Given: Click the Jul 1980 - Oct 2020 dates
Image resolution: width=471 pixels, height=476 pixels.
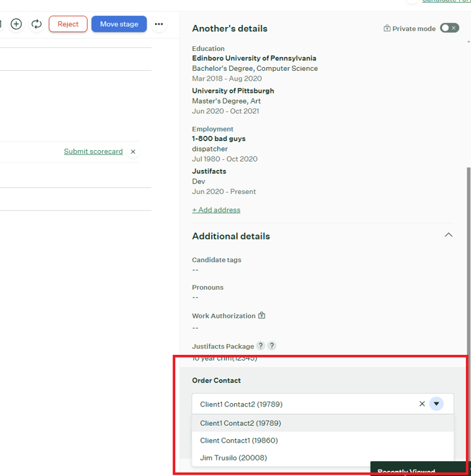Looking at the screenshot, I should pos(225,159).
